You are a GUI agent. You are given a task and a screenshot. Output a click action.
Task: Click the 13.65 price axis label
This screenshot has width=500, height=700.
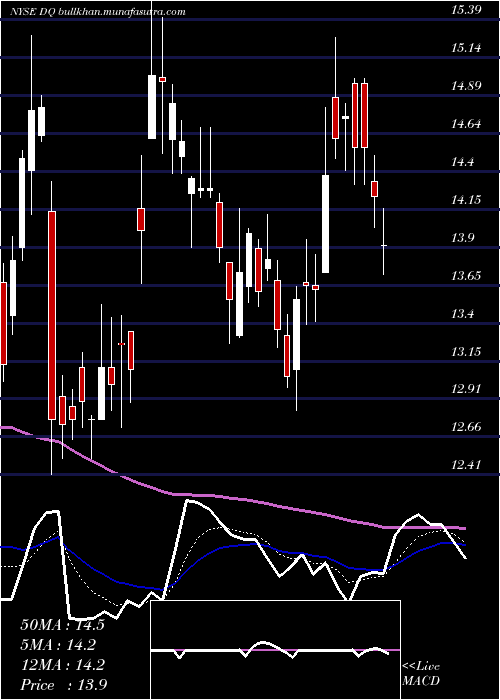tap(466, 275)
